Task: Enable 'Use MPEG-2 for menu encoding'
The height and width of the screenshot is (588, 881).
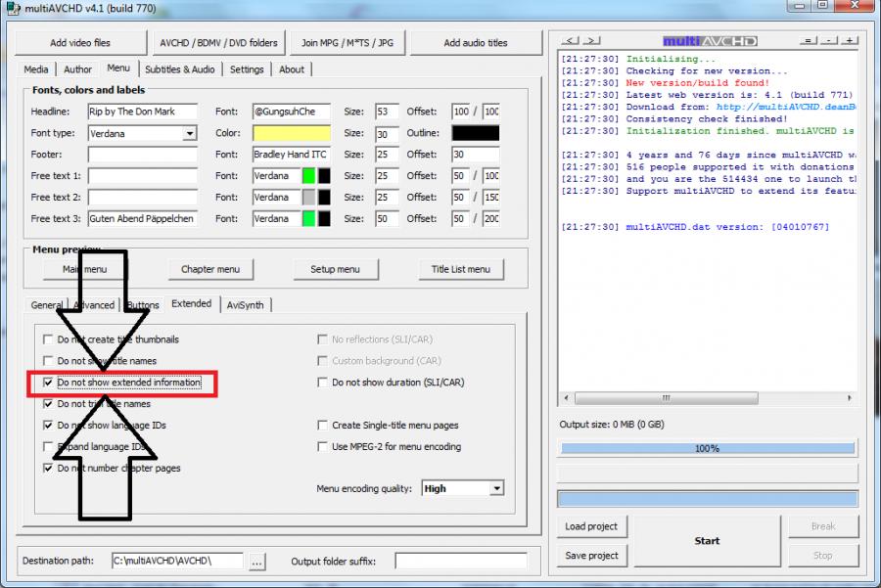Action: (x=322, y=446)
